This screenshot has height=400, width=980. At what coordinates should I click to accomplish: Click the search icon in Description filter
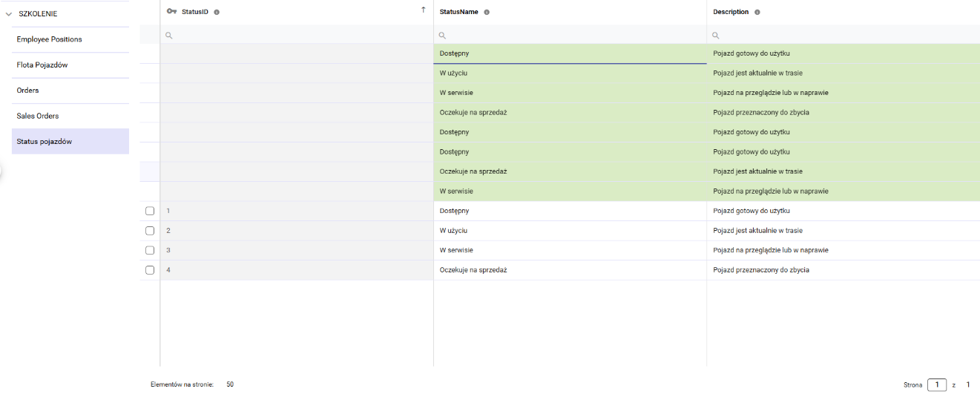pos(716,35)
